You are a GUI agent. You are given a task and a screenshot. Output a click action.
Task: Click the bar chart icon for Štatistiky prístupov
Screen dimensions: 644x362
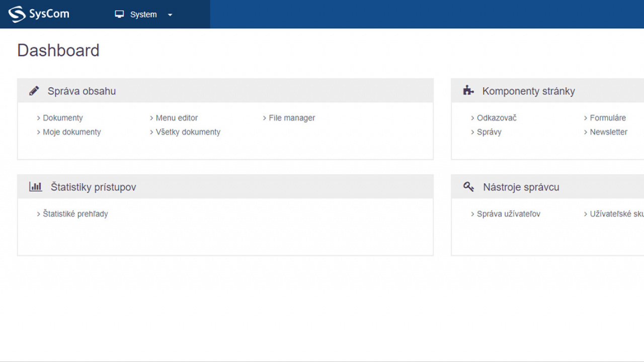pyautogui.click(x=36, y=187)
